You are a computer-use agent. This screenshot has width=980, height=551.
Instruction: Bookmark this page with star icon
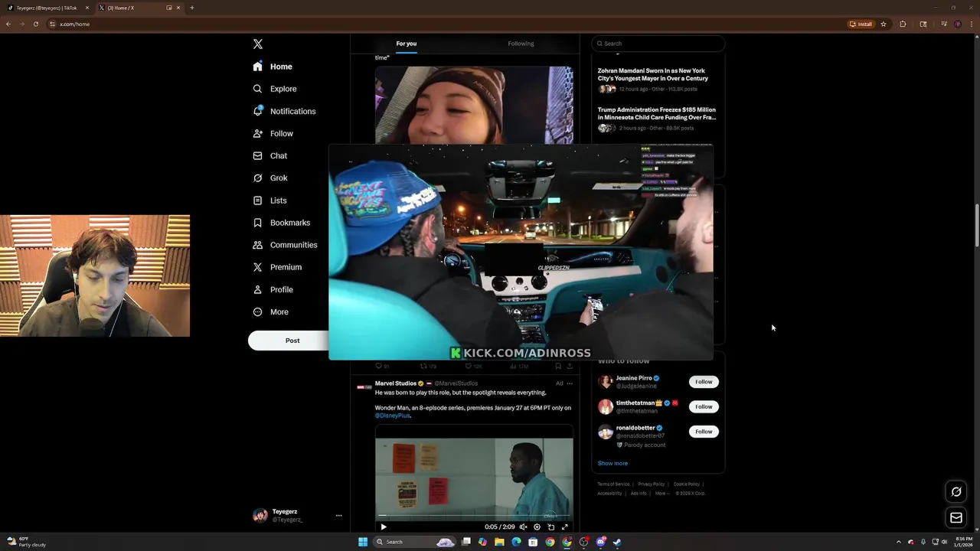pos(884,24)
